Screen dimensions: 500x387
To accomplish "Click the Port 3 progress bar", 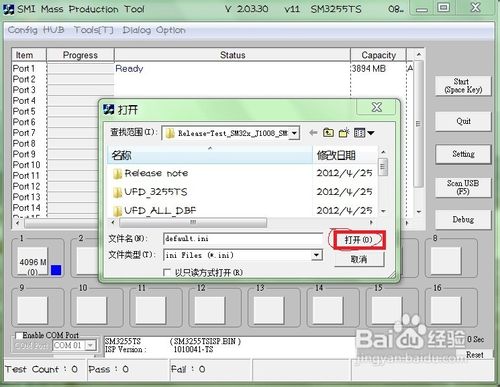I will tap(81, 90).
